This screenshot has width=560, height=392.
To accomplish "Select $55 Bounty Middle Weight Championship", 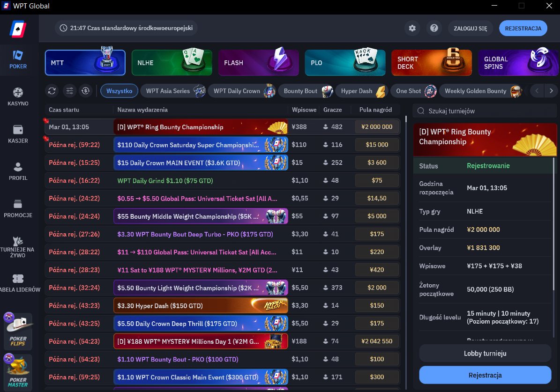I will (x=222, y=216).
